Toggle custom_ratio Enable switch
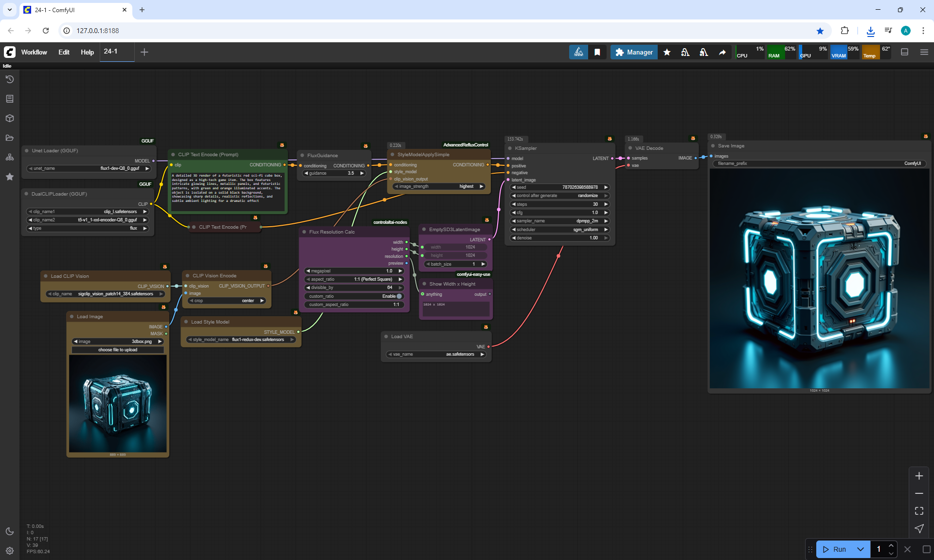The image size is (934, 560). (x=399, y=296)
